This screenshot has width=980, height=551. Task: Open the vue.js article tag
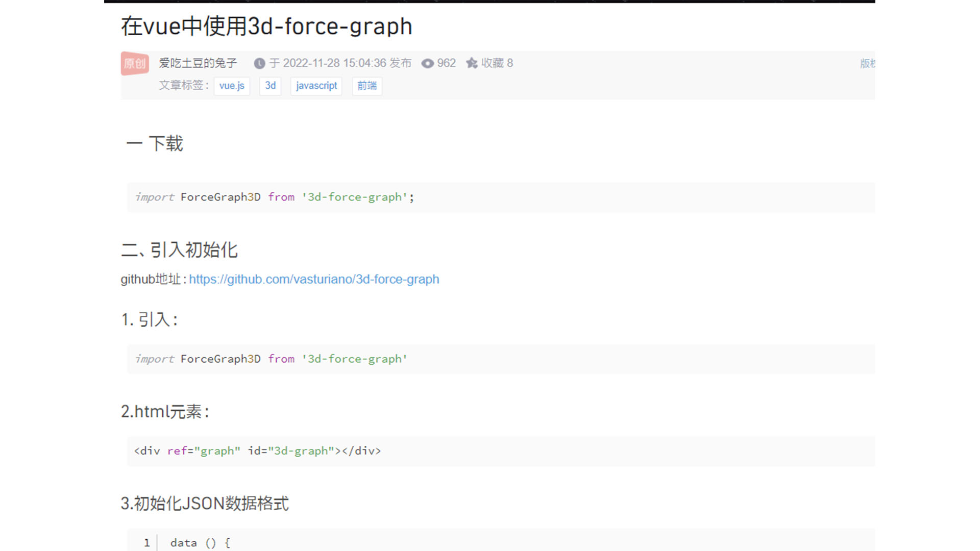point(232,86)
